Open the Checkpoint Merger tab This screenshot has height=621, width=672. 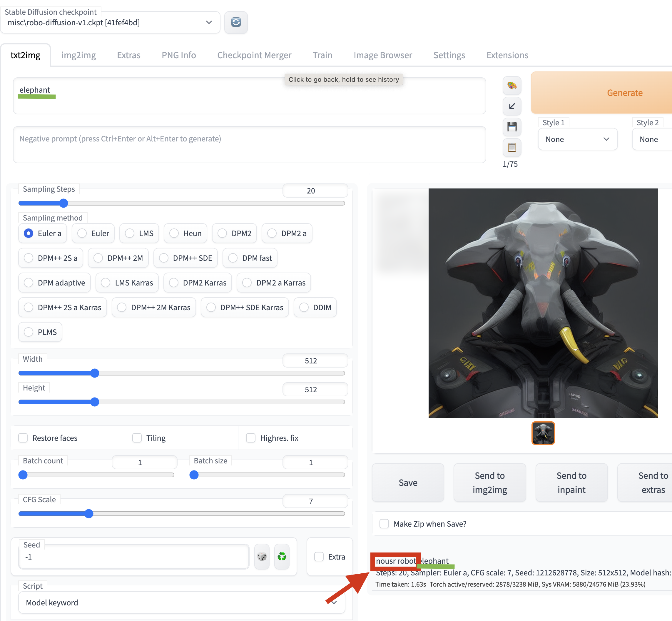pyautogui.click(x=254, y=55)
